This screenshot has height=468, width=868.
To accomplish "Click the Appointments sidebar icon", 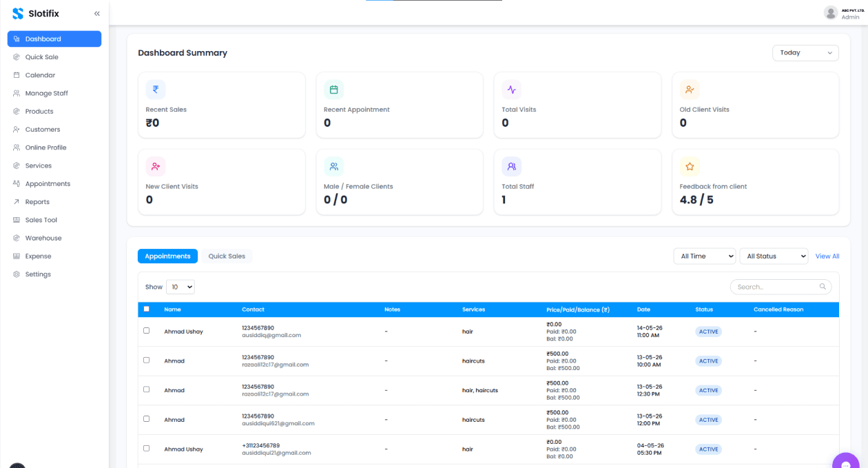I will click(x=17, y=184).
